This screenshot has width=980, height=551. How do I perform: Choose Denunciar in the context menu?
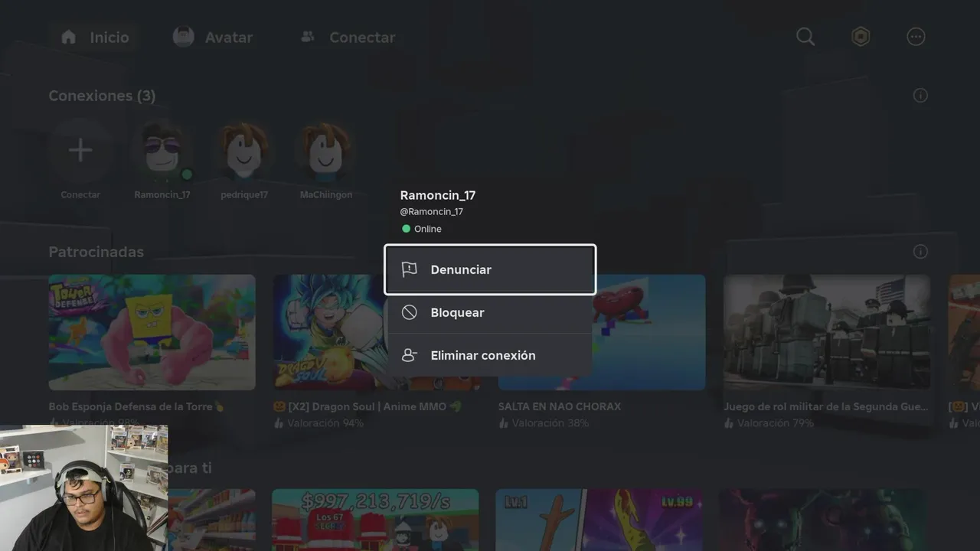pos(490,269)
